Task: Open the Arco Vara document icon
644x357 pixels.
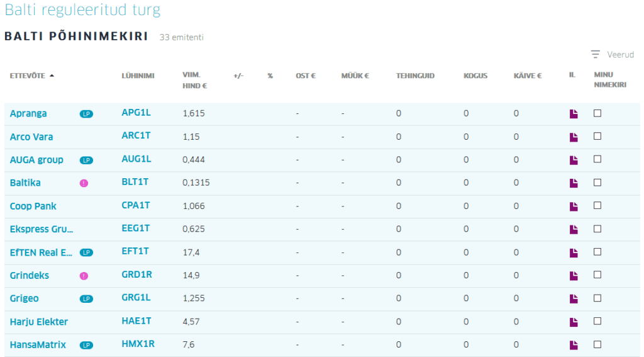Action: pos(574,137)
